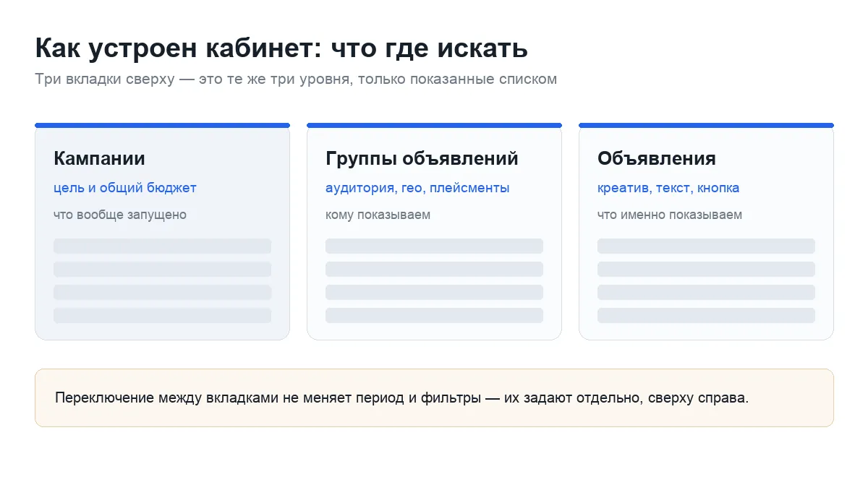This screenshot has height=477, width=868.
Task: Select the subtitle starting 'Три вкладки сверху'
Action: click(296, 79)
